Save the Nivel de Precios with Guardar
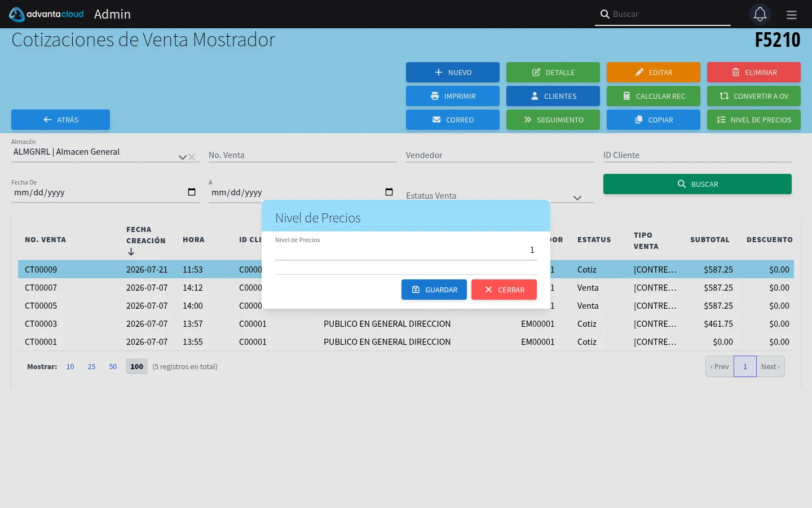The image size is (812, 508). point(434,290)
